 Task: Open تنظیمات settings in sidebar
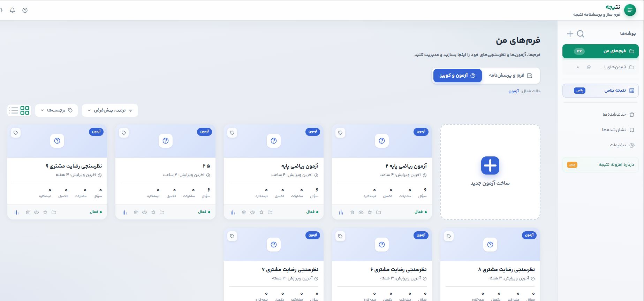(x=622, y=145)
